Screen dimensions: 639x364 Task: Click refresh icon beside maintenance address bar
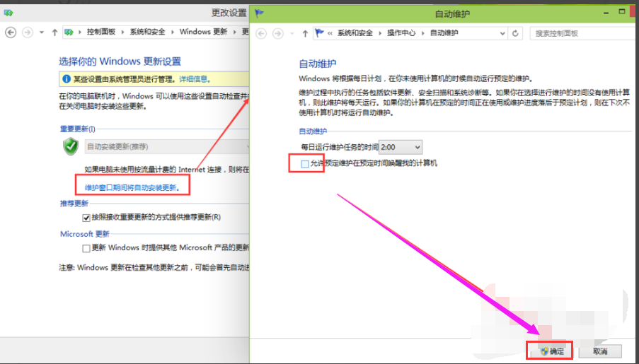tap(516, 33)
